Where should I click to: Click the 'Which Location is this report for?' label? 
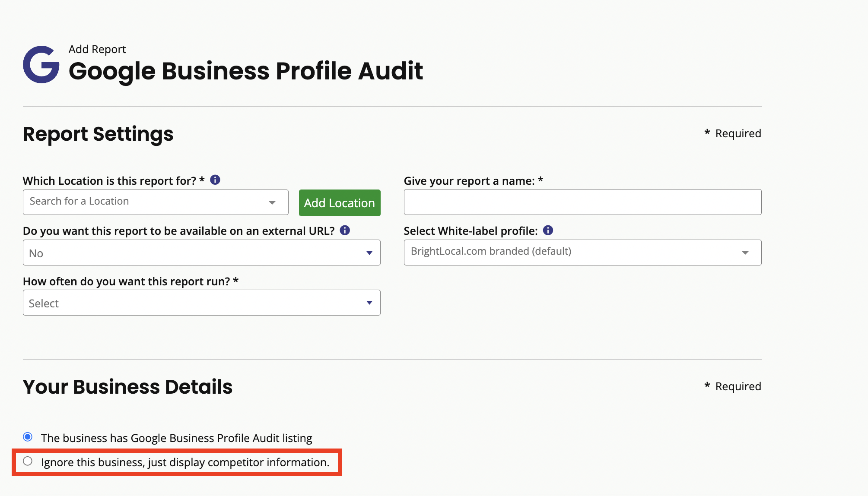pyautogui.click(x=114, y=181)
